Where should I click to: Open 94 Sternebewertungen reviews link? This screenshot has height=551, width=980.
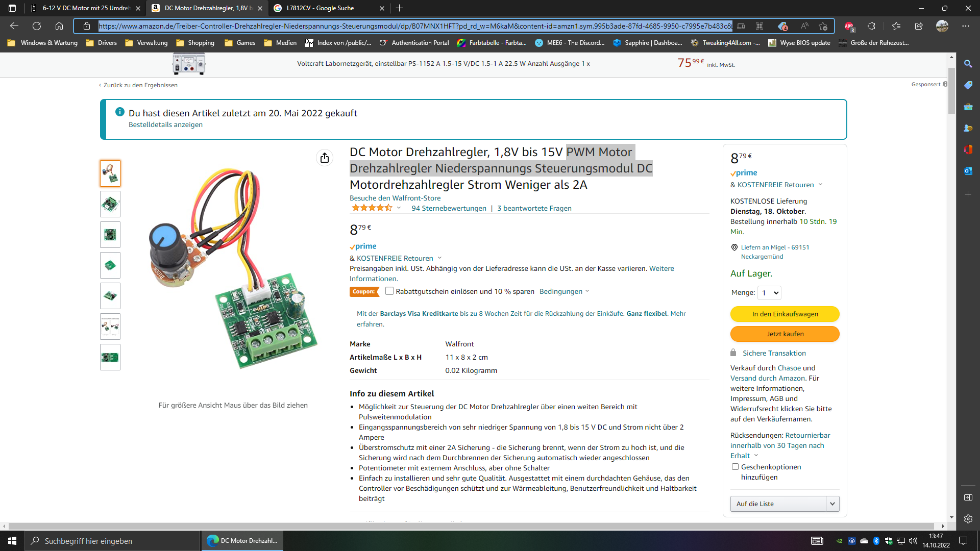pyautogui.click(x=449, y=208)
